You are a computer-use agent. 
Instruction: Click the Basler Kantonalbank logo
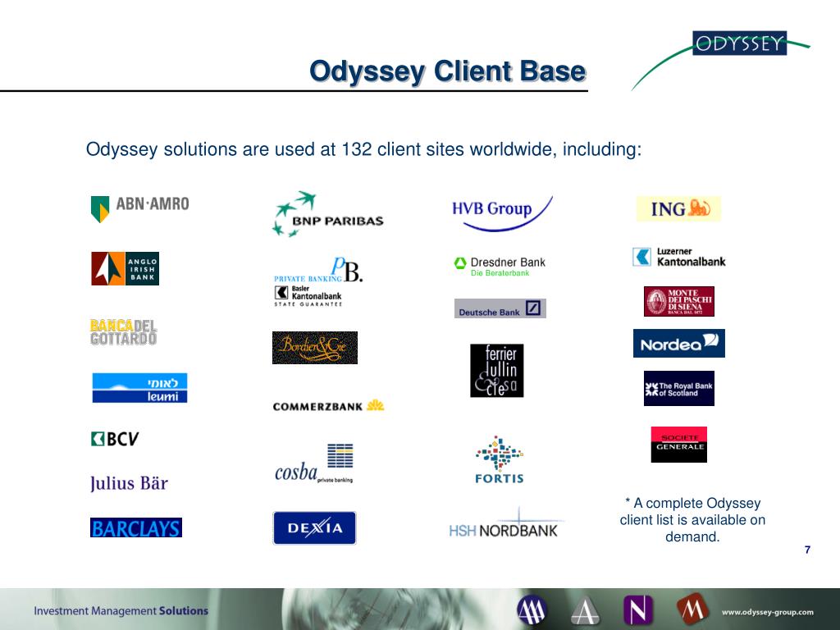(x=308, y=295)
